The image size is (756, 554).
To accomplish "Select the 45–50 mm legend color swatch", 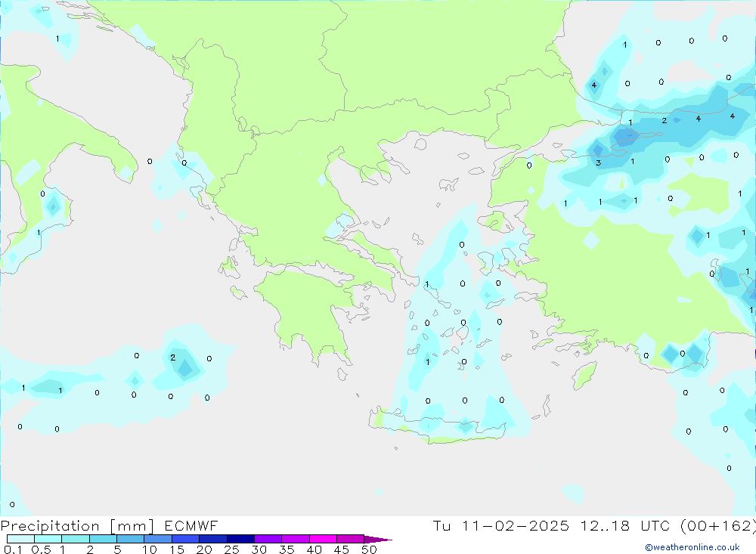I will pyautogui.click(x=350, y=539).
